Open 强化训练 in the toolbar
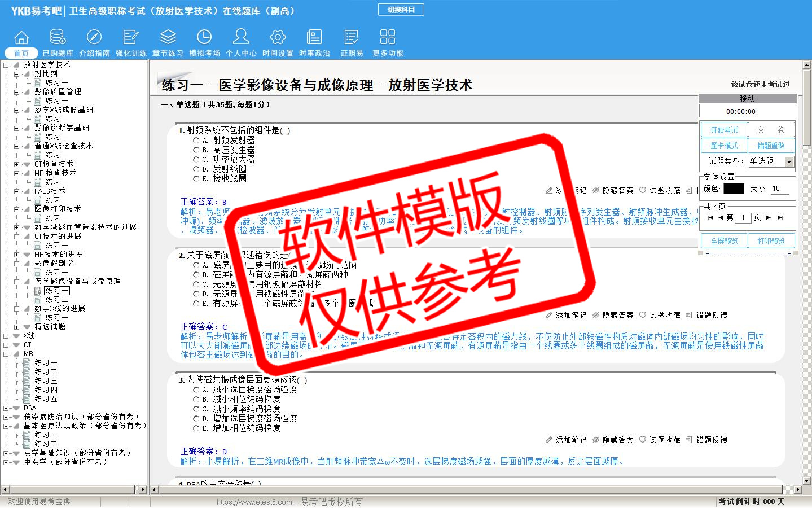812x508 pixels. point(131,38)
